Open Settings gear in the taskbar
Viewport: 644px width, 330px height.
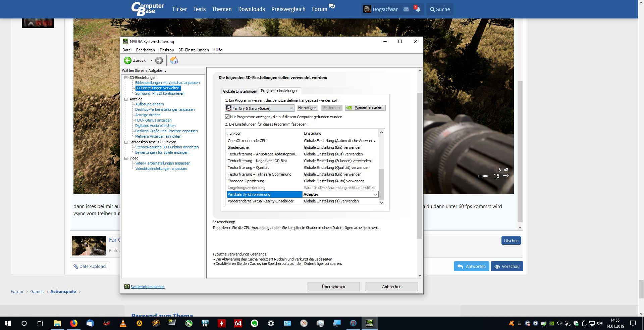[x=271, y=323]
